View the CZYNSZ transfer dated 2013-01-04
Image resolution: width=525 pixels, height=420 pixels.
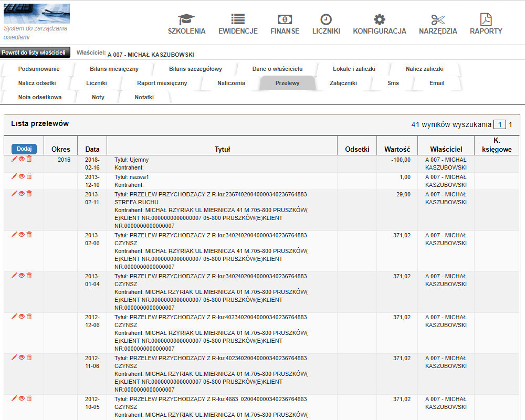[x=22, y=275]
